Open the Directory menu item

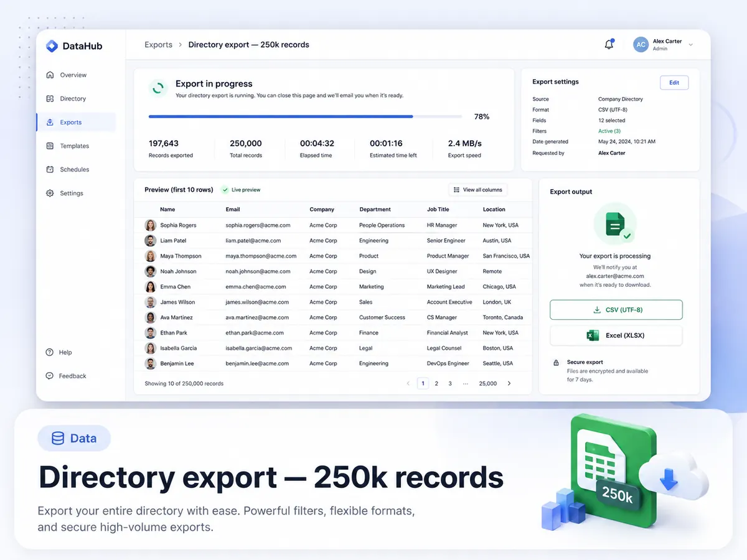pos(76,99)
